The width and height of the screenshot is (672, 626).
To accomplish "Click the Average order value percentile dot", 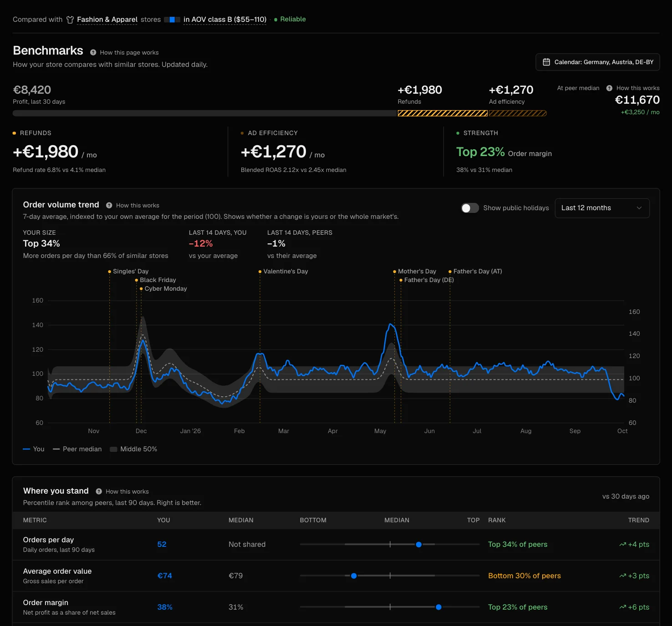I will (x=354, y=576).
